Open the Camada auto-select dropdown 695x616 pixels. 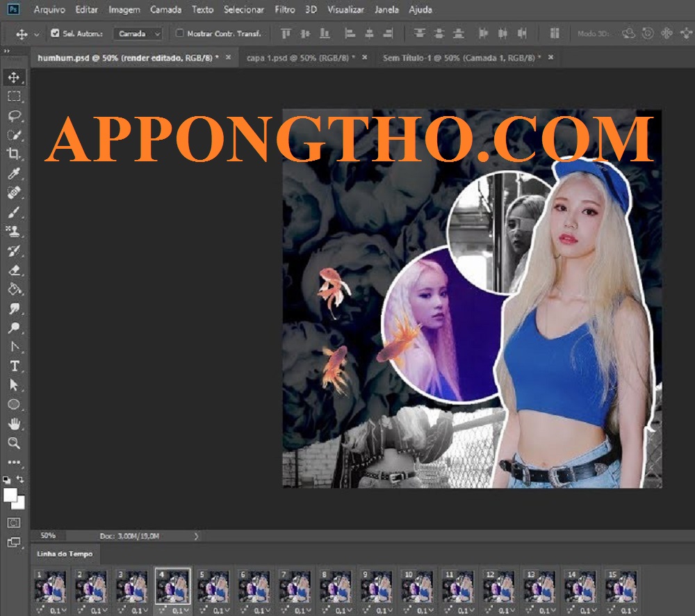pos(138,33)
